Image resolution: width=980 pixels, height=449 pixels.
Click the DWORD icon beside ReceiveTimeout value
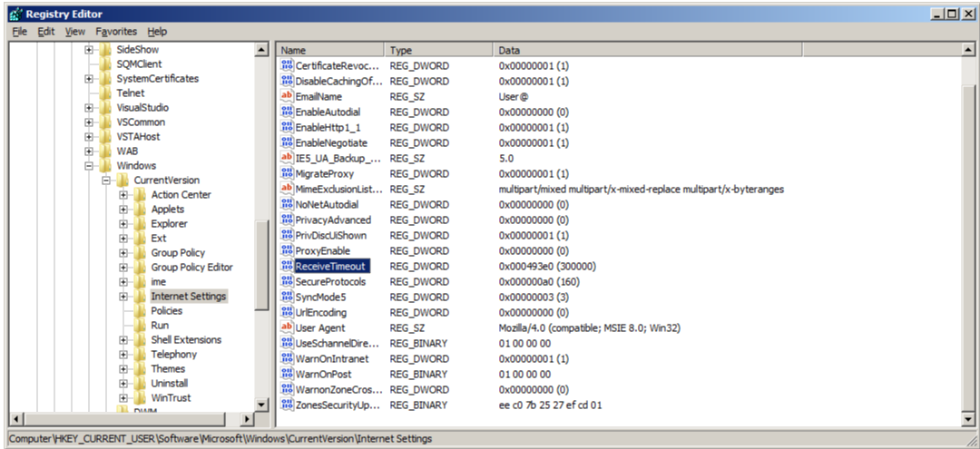click(287, 266)
